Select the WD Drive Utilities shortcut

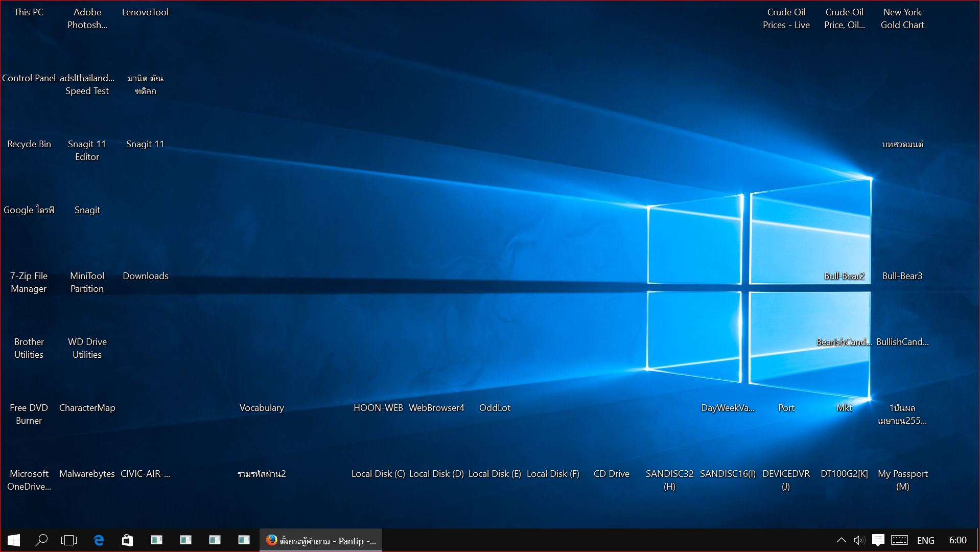click(x=87, y=348)
